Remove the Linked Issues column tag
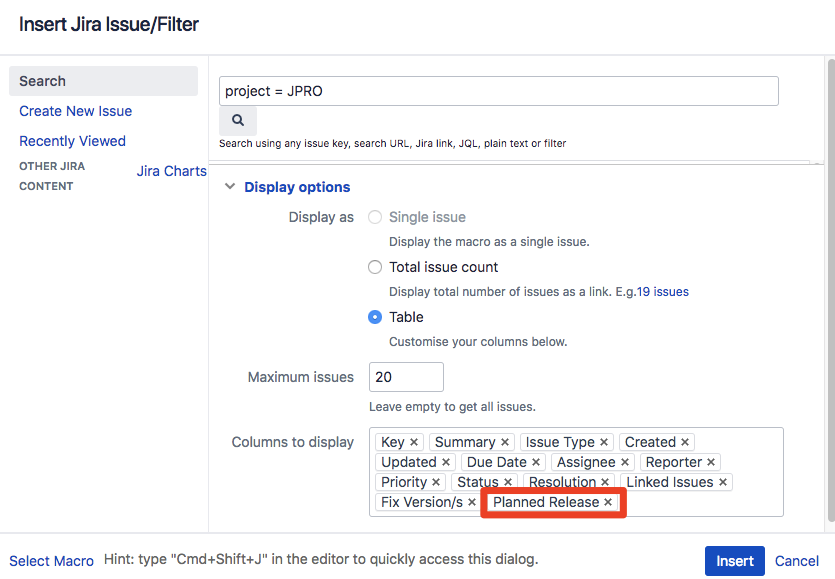 (x=723, y=482)
